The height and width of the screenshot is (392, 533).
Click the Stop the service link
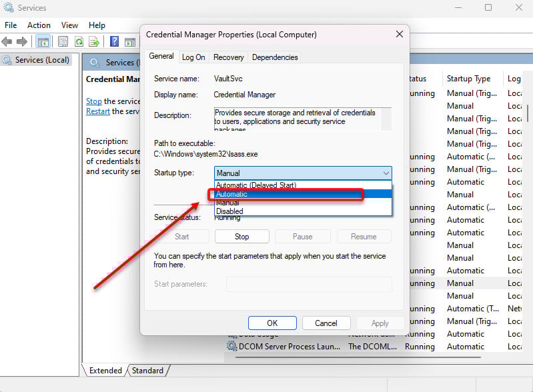pyautogui.click(x=94, y=101)
